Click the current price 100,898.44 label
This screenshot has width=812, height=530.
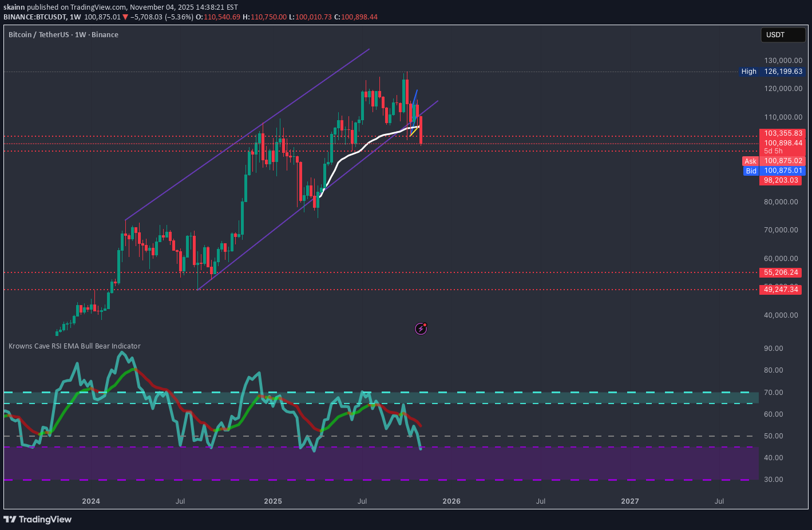782,143
